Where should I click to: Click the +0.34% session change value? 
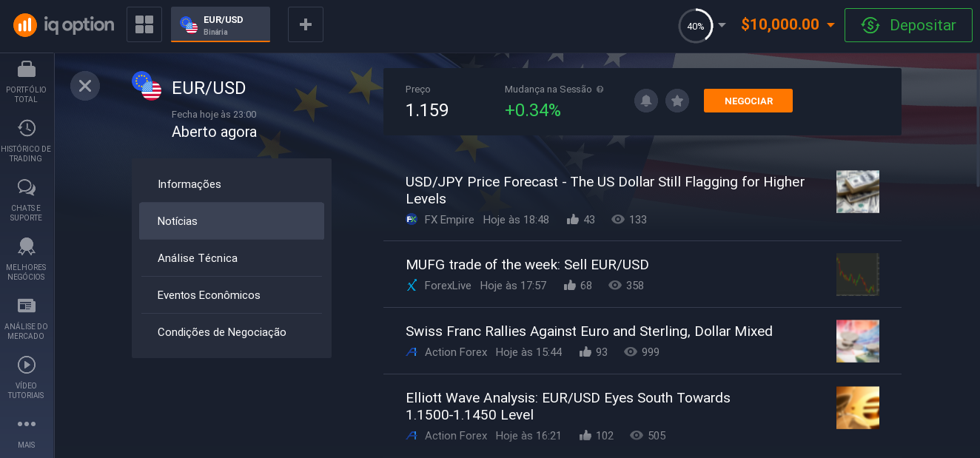click(x=533, y=110)
